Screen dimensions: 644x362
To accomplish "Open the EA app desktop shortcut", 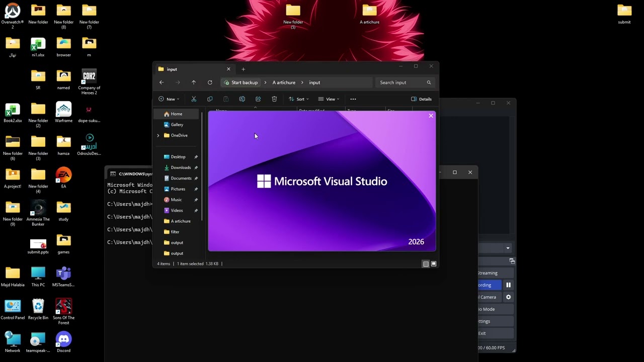I will 63,178.
